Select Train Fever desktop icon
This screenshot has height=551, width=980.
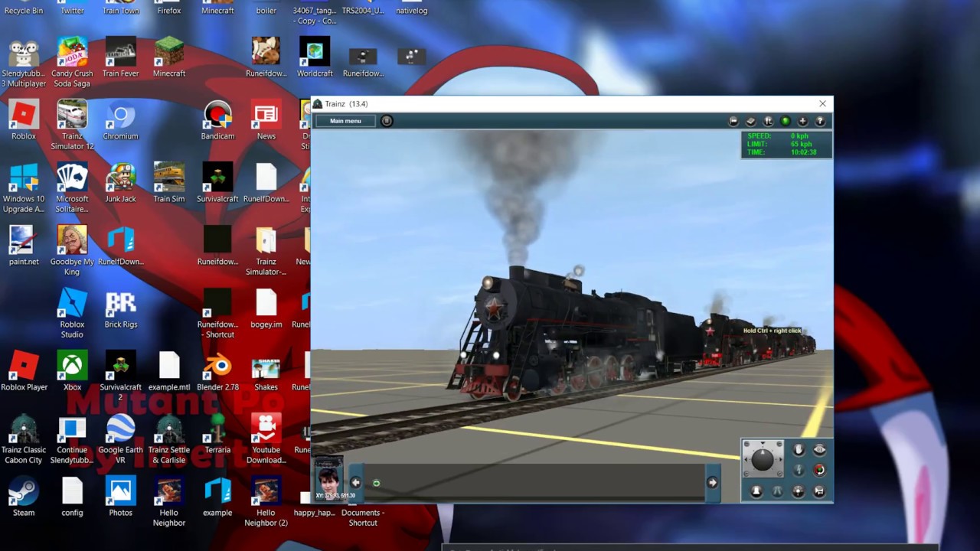tap(120, 57)
